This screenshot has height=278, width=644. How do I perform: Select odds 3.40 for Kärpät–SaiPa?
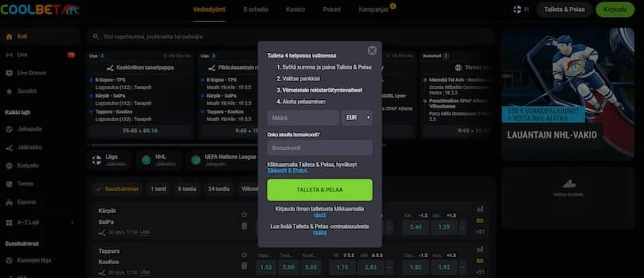[x=416, y=227]
